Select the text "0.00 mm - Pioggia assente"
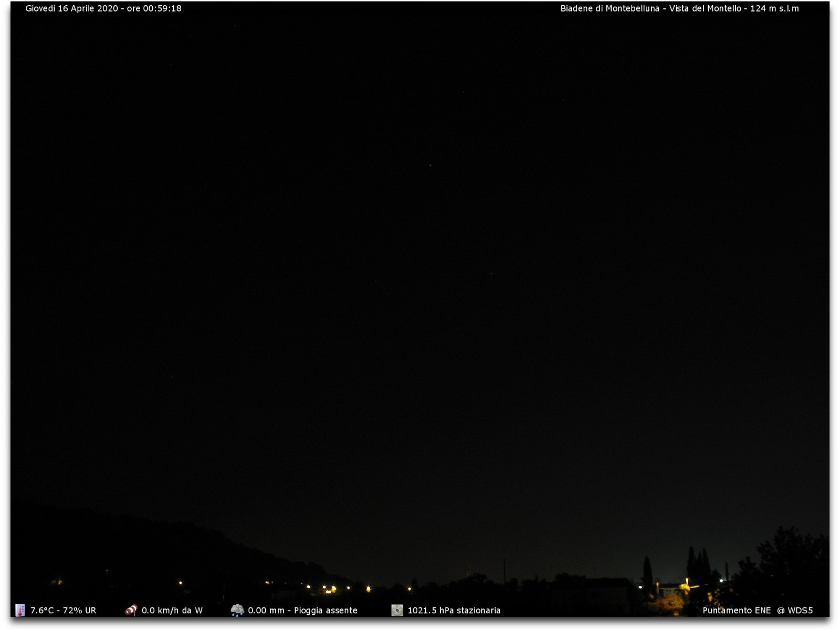The width and height of the screenshot is (840, 630). [302, 611]
